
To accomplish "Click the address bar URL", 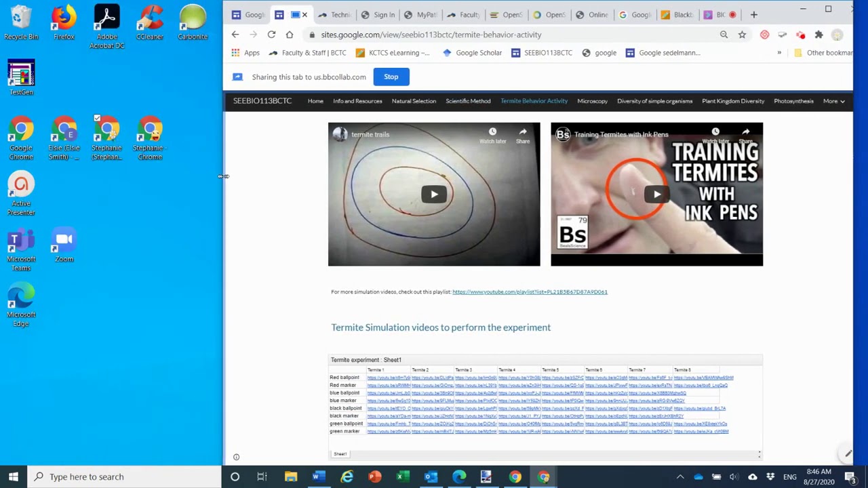I will [x=431, y=35].
